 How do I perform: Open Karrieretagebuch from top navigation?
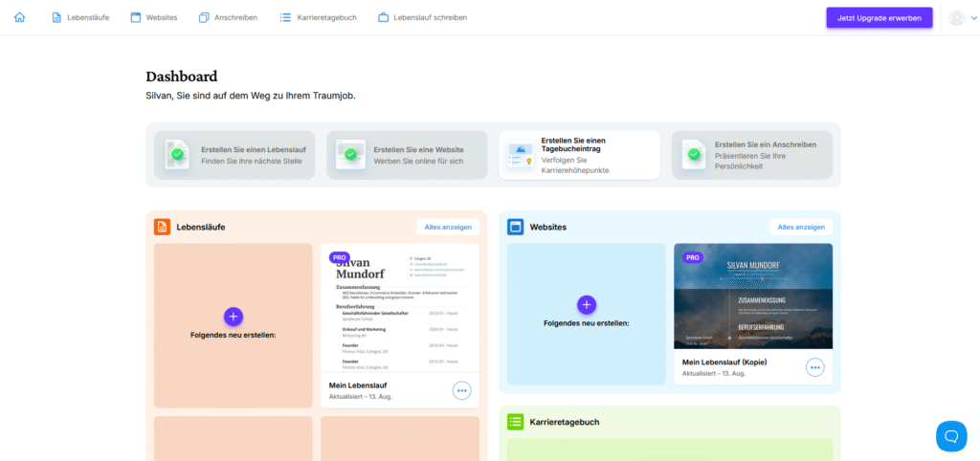(319, 17)
